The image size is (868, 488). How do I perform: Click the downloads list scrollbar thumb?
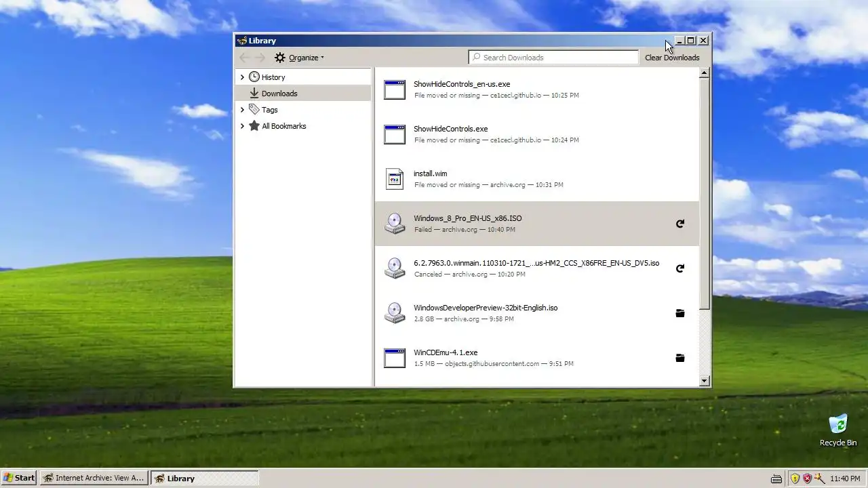point(705,195)
